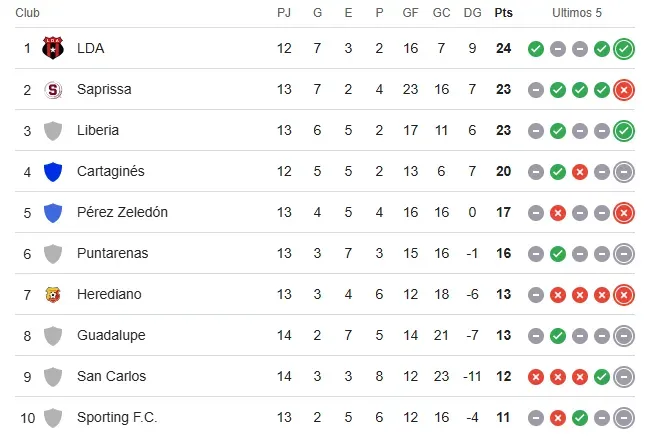Click LDA's 24 points value
650x442 pixels.
pos(503,48)
